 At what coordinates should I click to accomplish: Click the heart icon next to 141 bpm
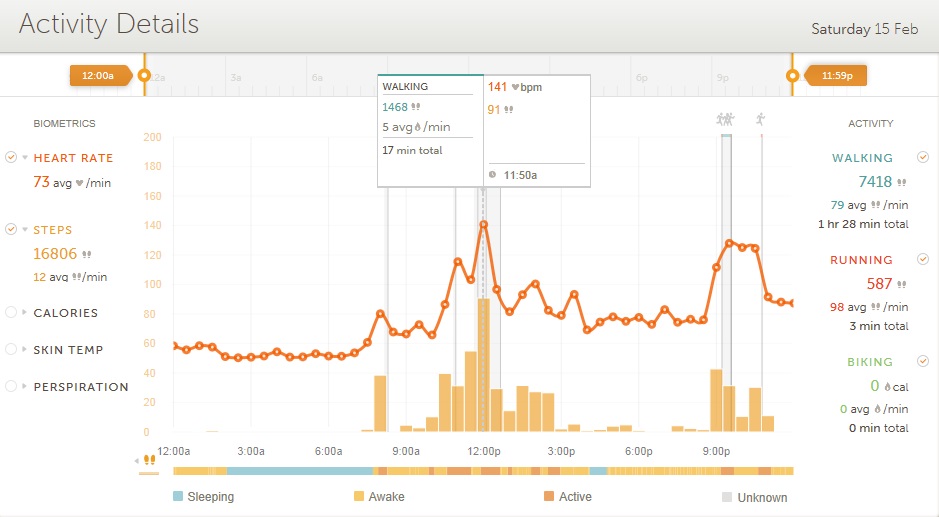tap(515, 88)
